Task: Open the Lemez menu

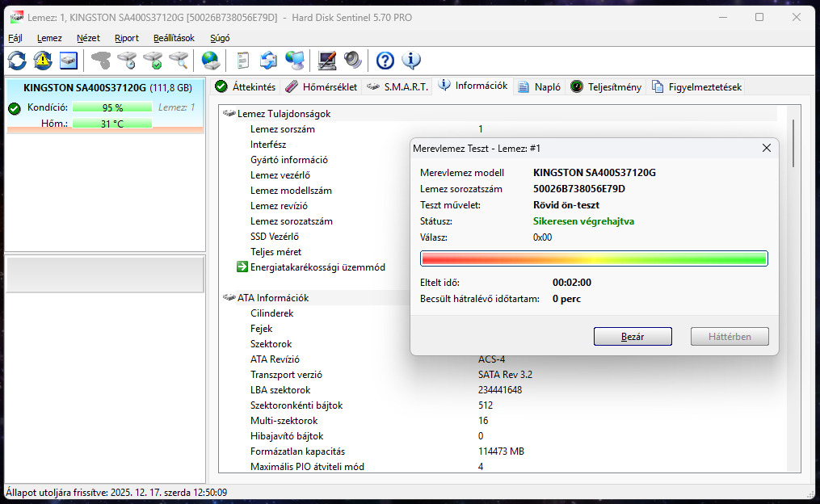Action: point(49,38)
